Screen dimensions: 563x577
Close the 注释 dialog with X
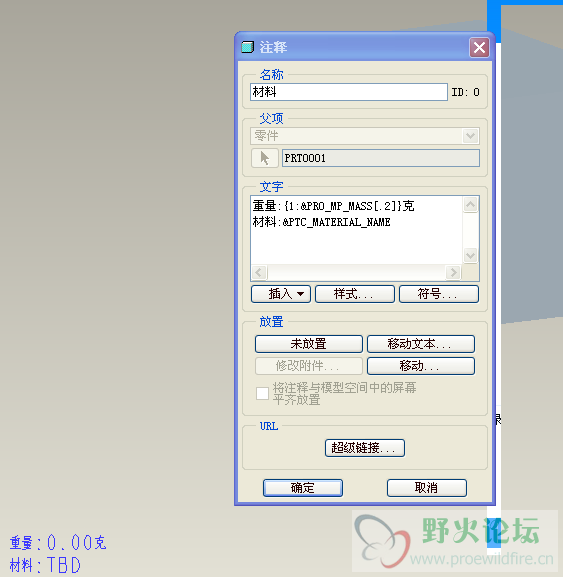[x=479, y=47]
